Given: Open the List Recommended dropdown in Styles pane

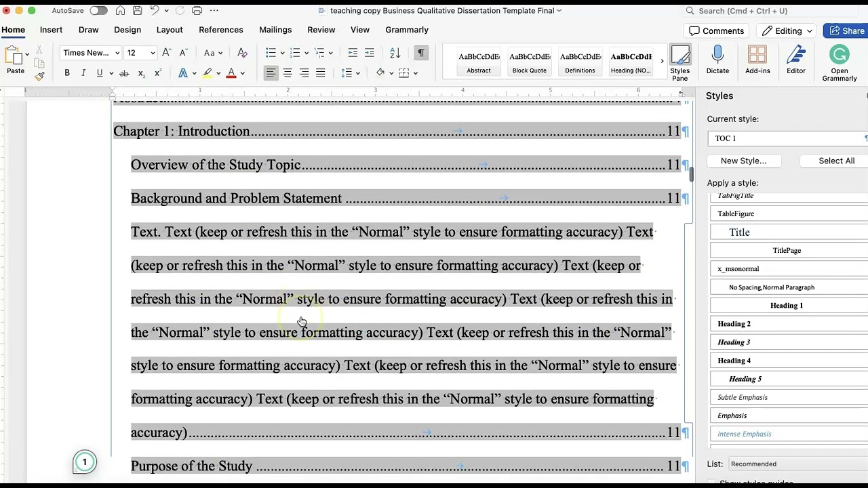Looking at the screenshot, I should coord(797,464).
